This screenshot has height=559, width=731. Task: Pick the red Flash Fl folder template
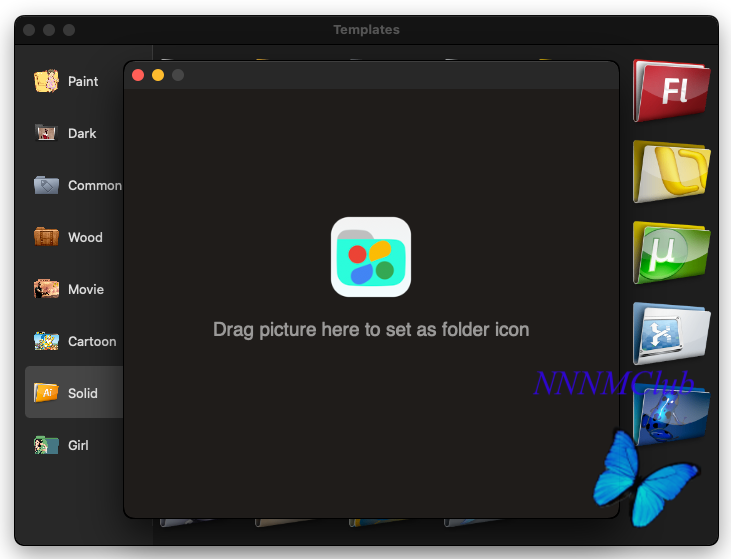pyautogui.click(x=671, y=90)
